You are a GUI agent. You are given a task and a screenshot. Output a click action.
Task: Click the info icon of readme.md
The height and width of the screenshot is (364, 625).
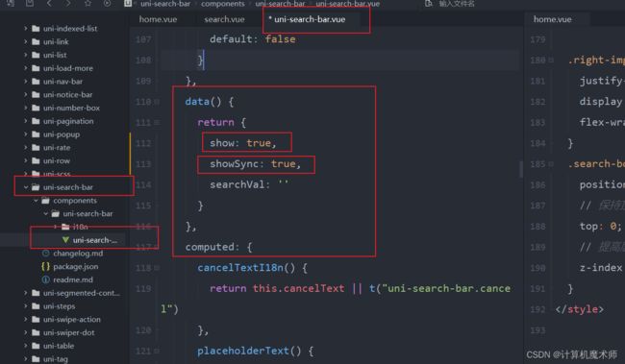click(46, 279)
